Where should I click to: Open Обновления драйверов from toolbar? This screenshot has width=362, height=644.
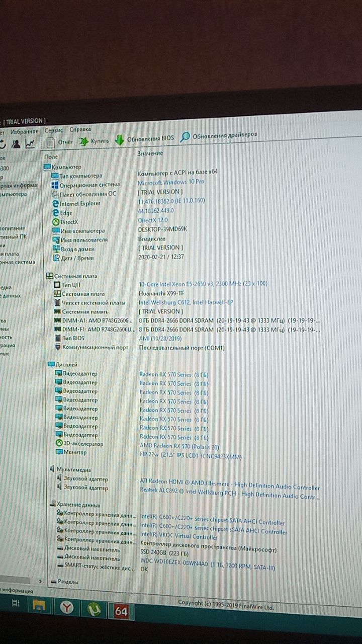(219, 136)
